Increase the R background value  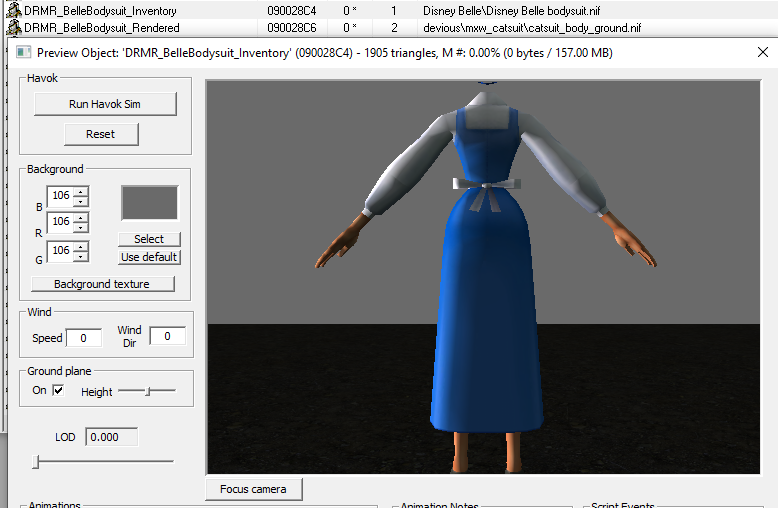(x=81, y=217)
